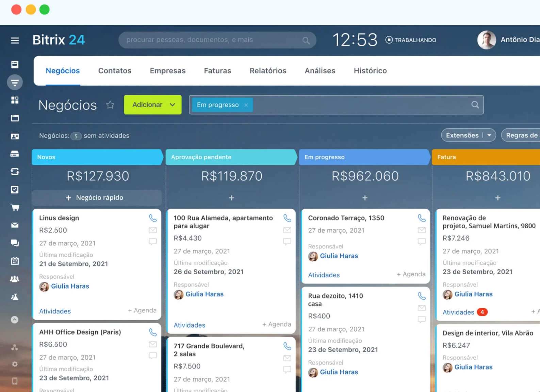Open the mobile device sidebar icon
Image resolution: width=540 pixels, height=392 pixels.
[x=15, y=381]
